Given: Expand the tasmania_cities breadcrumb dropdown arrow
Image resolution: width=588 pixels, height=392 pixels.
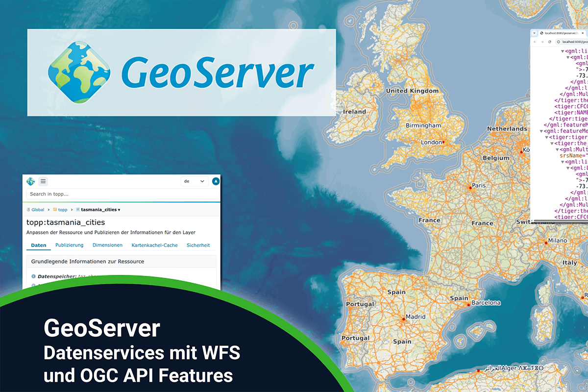Looking at the screenshot, I should pyautogui.click(x=119, y=210).
